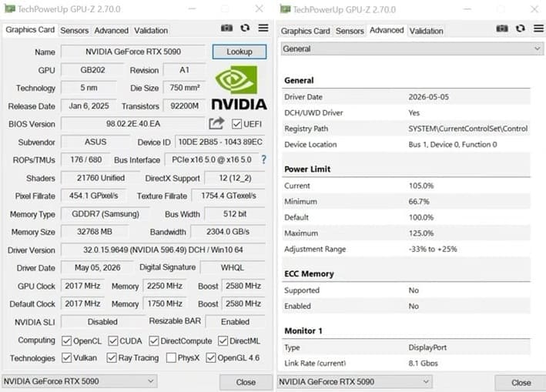Toggle the PhysX checkbox
This screenshot has width=546, height=392.
click(171, 357)
